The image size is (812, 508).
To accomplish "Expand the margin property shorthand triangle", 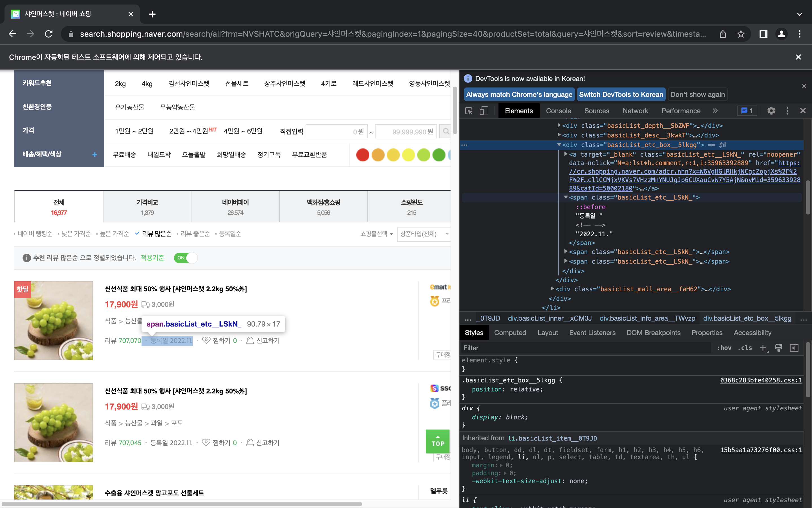I will pyautogui.click(x=501, y=465).
